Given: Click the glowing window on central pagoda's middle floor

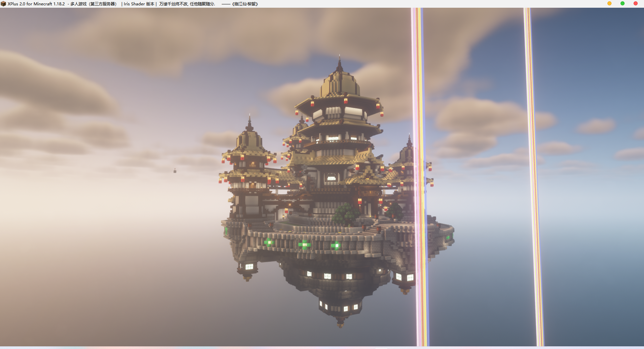Looking at the screenshot, I should pyautogui.click(x=331, y=178).
